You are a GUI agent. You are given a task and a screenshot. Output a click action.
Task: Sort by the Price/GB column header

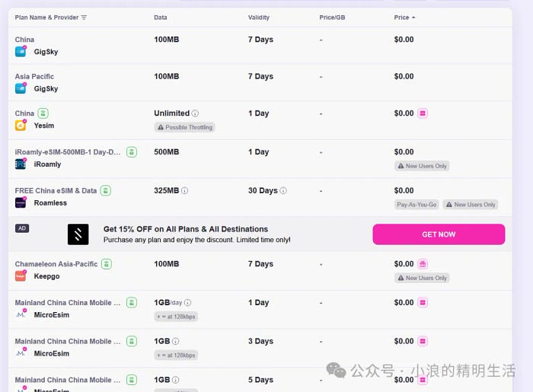pos(332,18)
